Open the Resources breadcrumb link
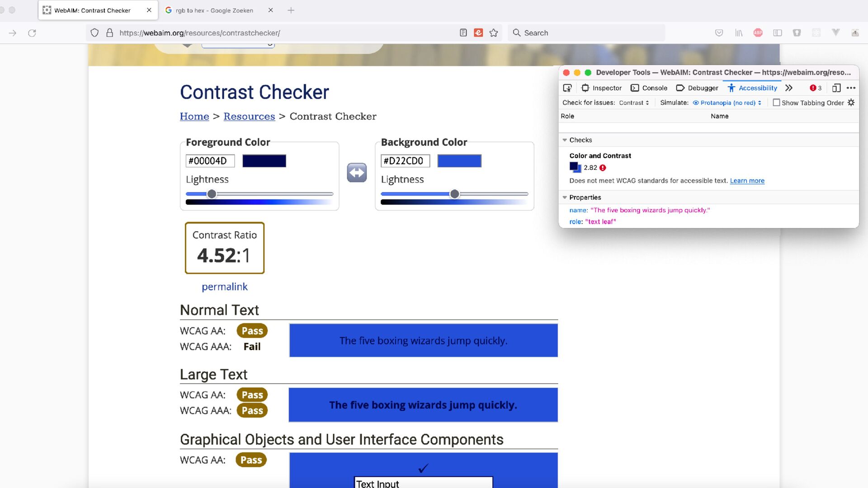Viewport: 868px width, 488px height. [x=249, y=116]
